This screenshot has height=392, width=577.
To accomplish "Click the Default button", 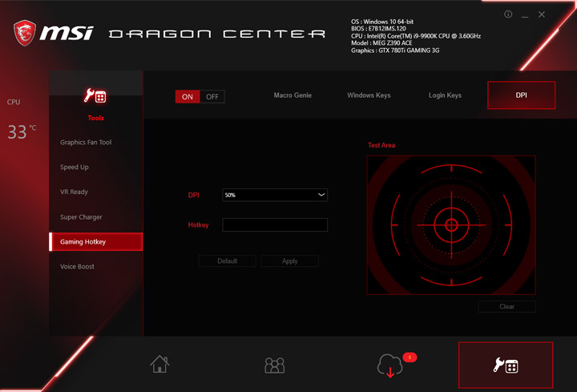I will coord(227,261).
